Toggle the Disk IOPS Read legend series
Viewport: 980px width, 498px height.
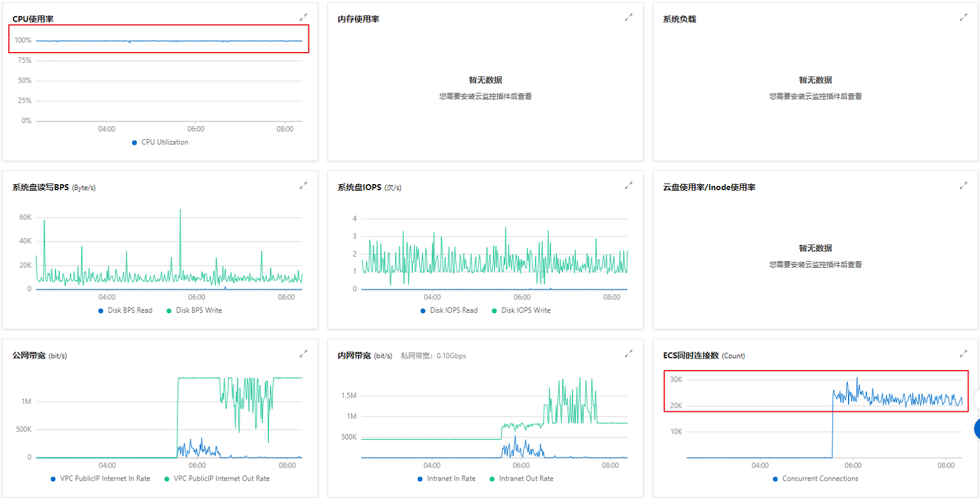click(449, 310)
